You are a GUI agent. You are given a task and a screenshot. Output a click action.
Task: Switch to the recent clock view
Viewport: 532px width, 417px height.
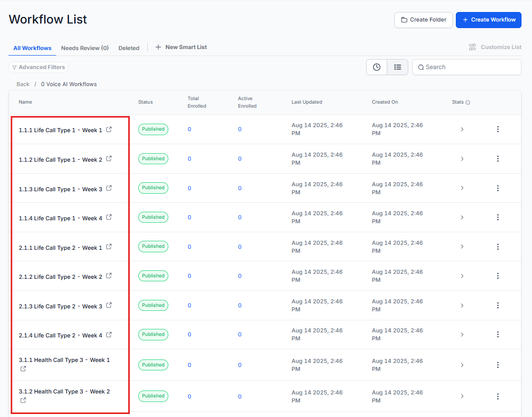click(x=377, y=67)
